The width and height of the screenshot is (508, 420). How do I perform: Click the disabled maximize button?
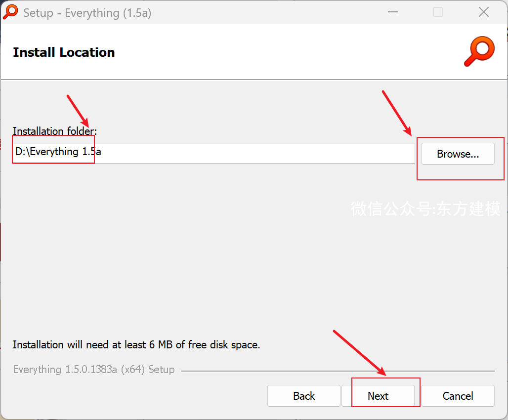(438, 12)
